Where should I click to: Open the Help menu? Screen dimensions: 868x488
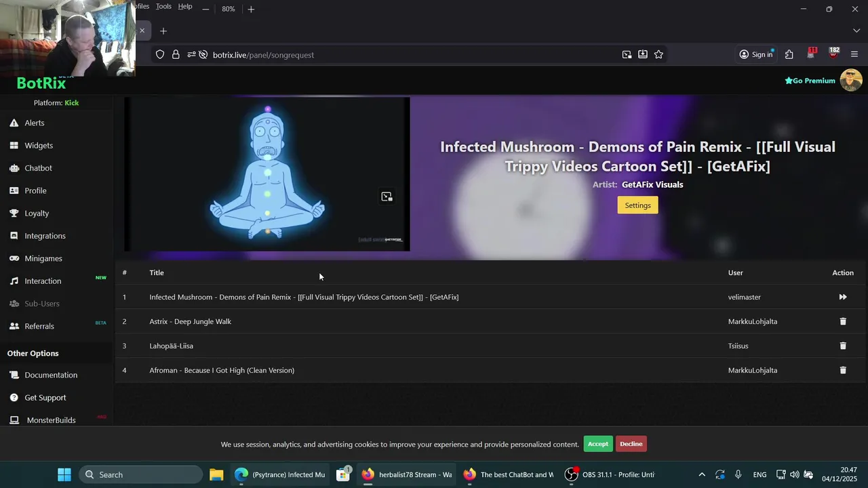click(x=185, y=6)
